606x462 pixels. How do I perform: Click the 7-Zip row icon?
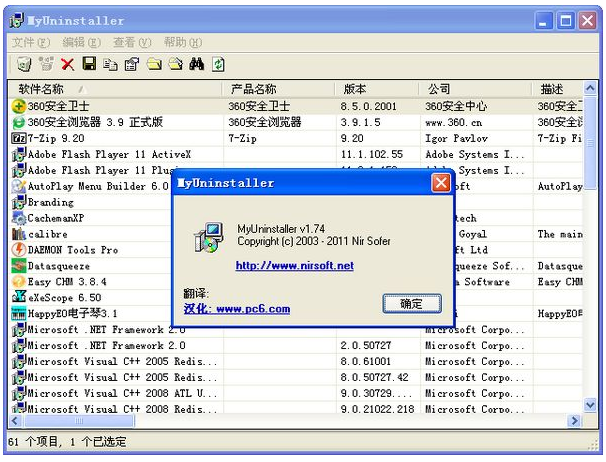(x=19, y=138)
